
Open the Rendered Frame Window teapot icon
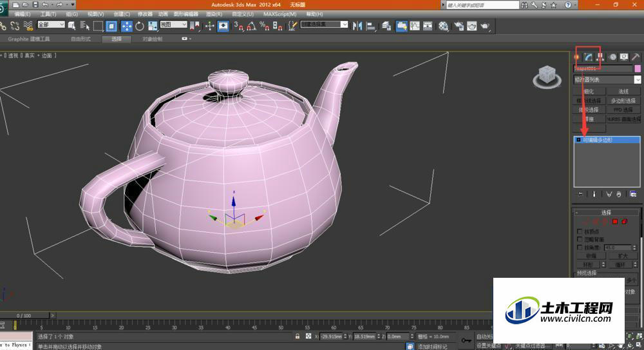coord(472,26)
